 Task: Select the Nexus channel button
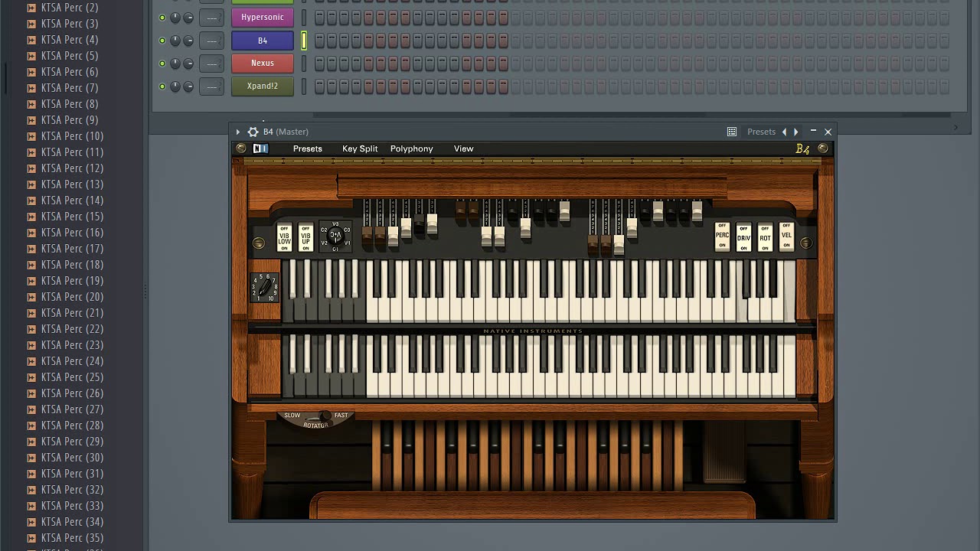click(x=263, y=64)
